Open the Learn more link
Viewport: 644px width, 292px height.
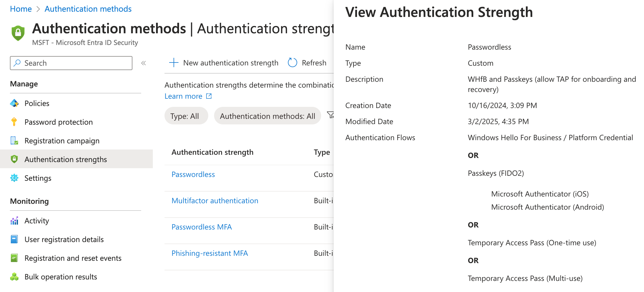(183, 96)
